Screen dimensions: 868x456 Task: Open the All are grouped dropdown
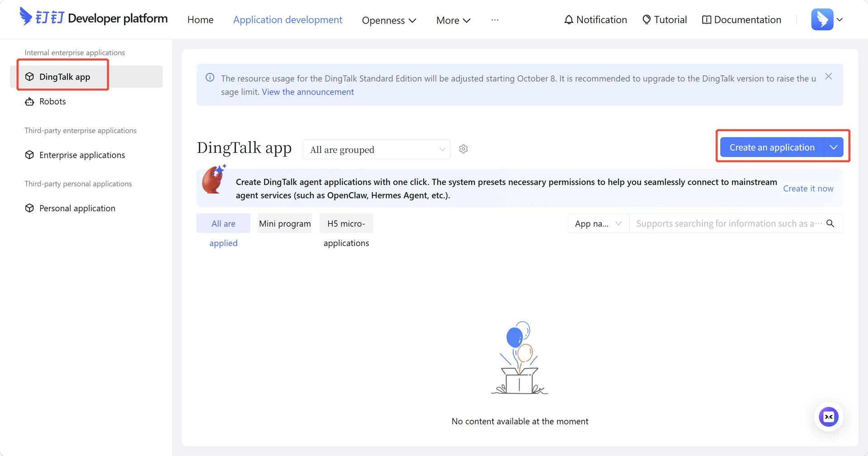(x=377, y=149)
